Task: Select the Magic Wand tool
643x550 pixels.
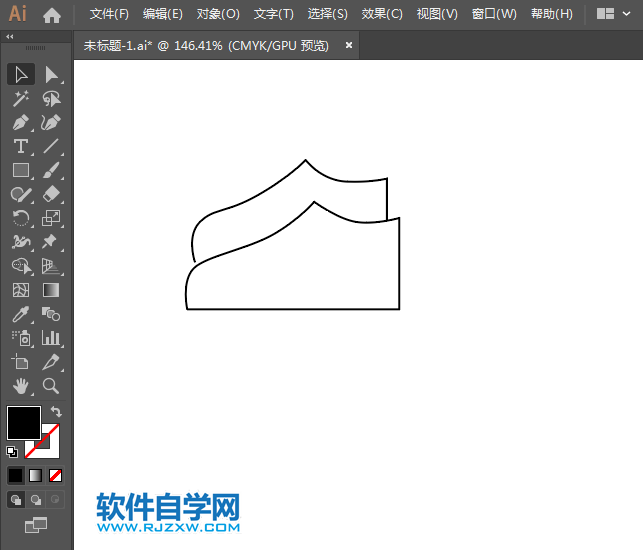Action: pos(21,98)
